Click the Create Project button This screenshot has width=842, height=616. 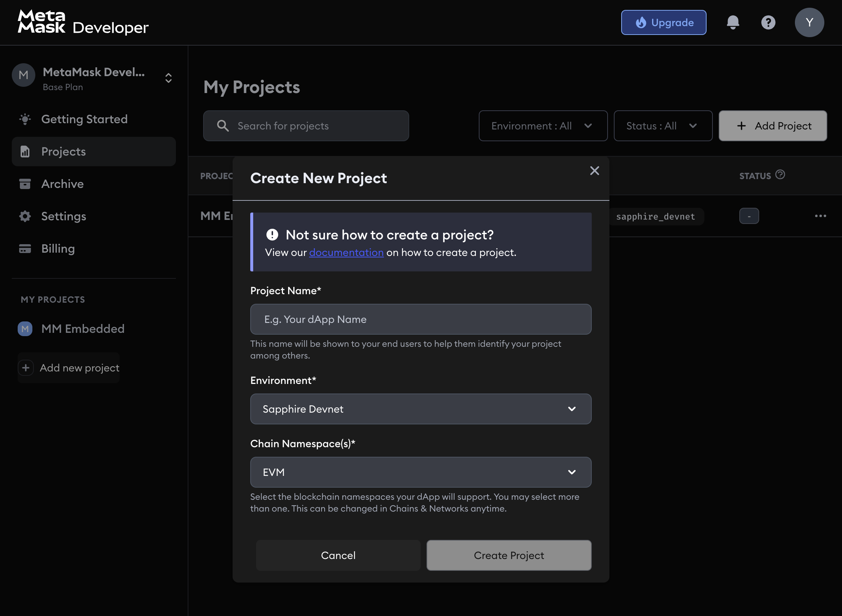[509, 555]
